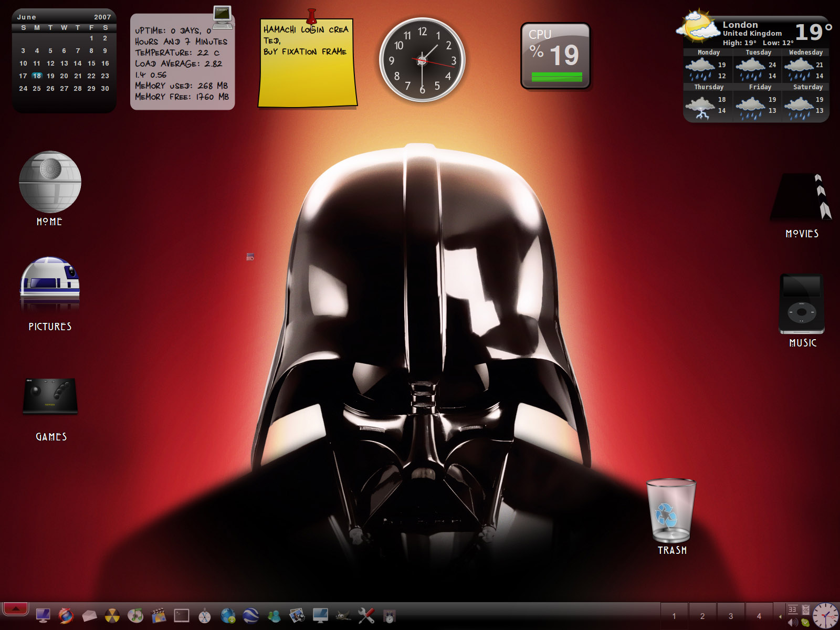This screenshot has width=840, height=630.
Task: Click 'Temperature: 22 C' line
Action: pyautogui.click(x=177, y=52)
